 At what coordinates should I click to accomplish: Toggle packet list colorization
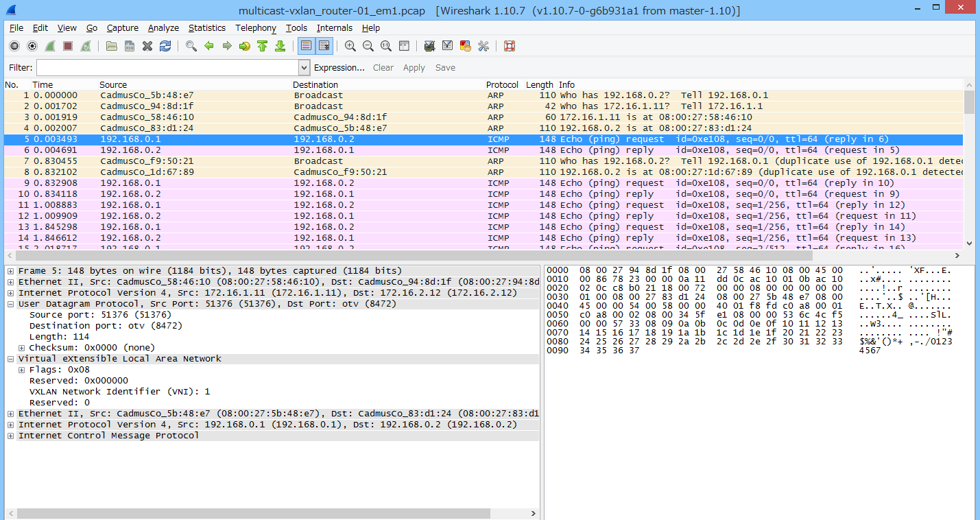(307, 46)
